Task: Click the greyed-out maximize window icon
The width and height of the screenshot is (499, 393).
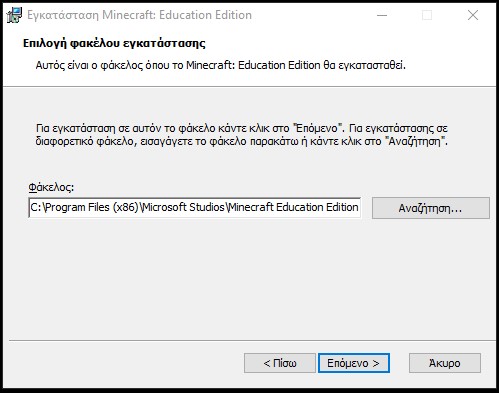Action: coord(427,15)
